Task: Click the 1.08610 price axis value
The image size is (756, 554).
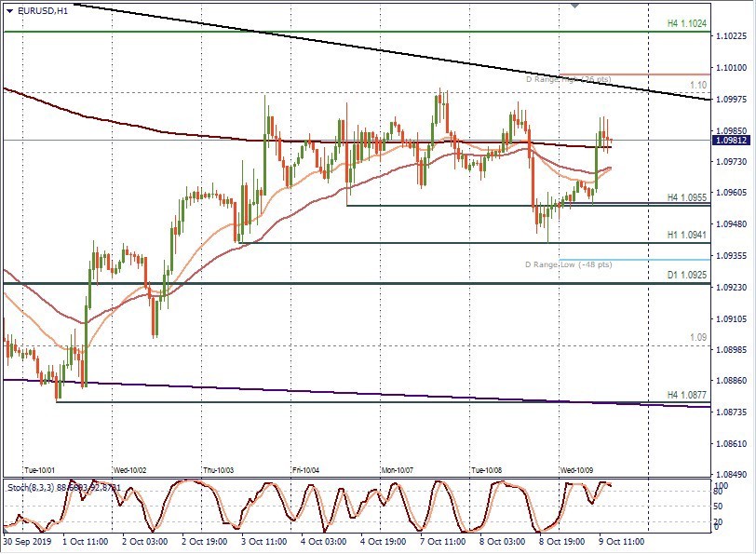Action: (x=732, y=443)
